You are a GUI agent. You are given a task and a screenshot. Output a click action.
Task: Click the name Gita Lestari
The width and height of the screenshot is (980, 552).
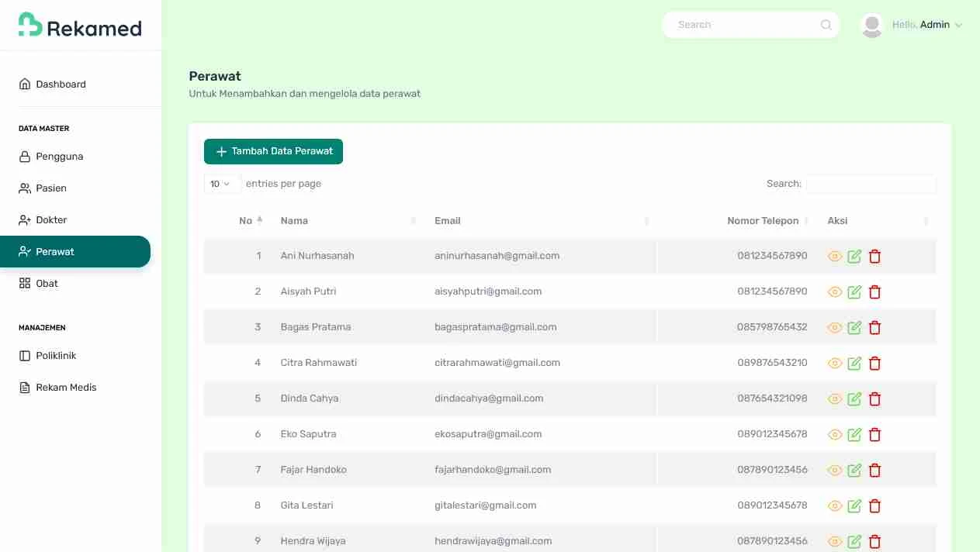coord(307,505)
